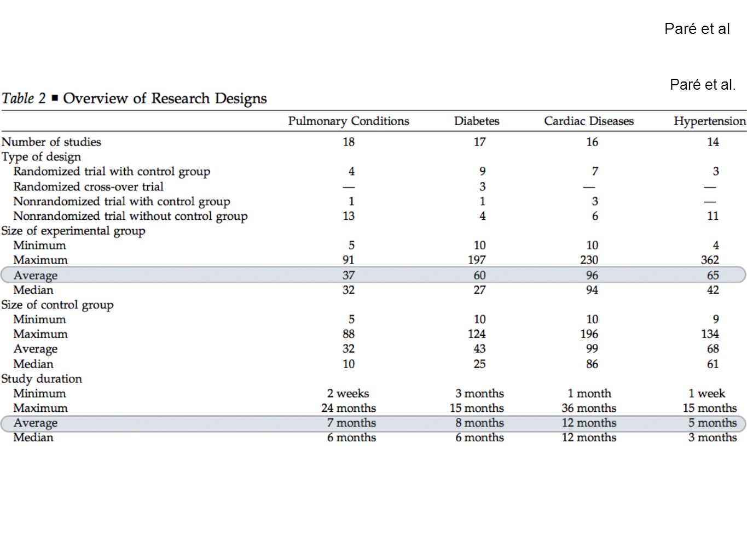
Task: Click the '15 months' Hypertension maximum duration cell
Action: 710,408
